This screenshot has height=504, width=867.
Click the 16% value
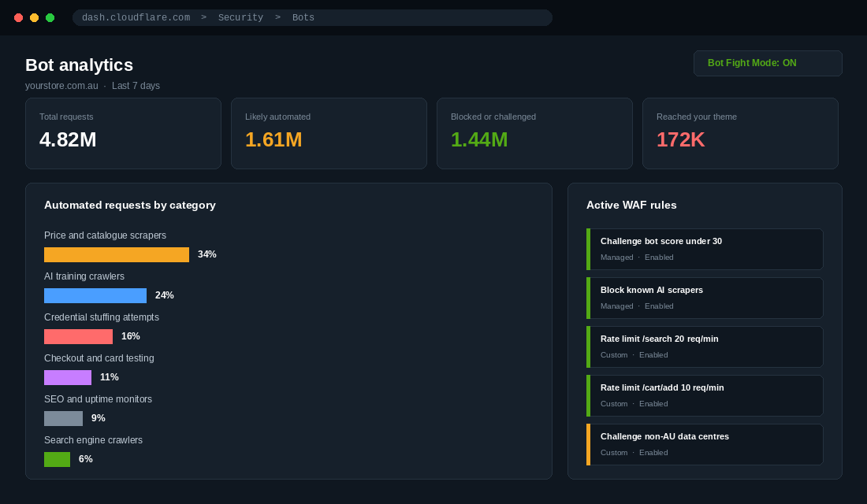pos(131,336)
